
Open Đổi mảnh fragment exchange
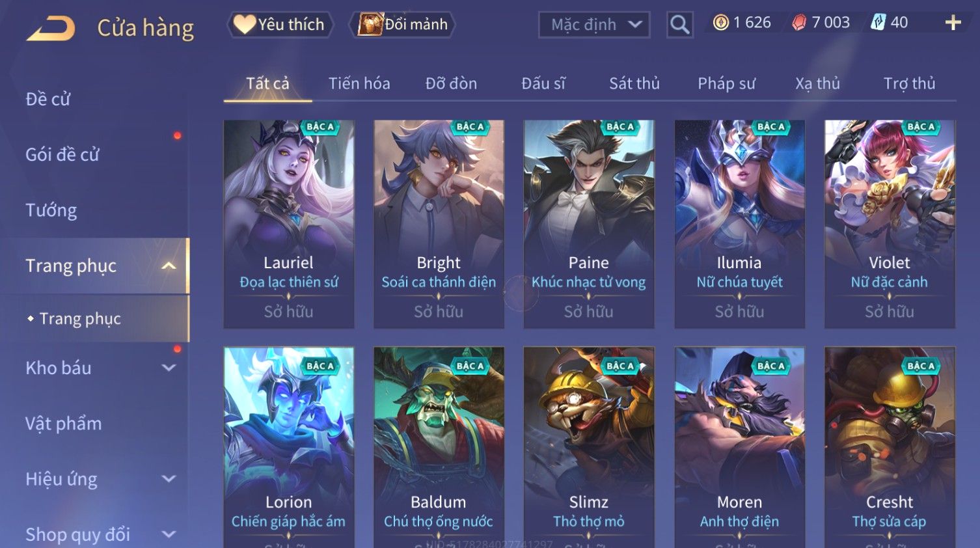pos(403,25)
